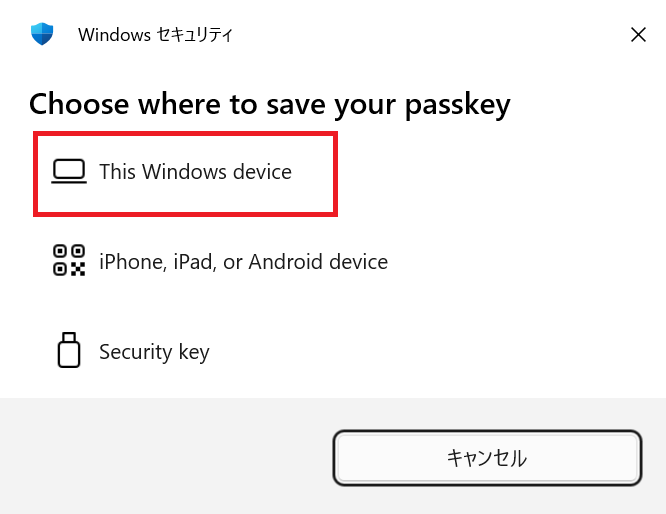Image resolution: width=666 pixels, height=514 pixels.
Task: Click the USB security key icon
Action: [x=69, y=351]
